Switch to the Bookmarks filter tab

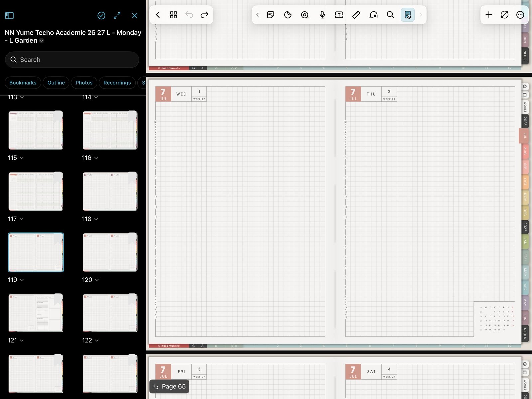[23, 83]
